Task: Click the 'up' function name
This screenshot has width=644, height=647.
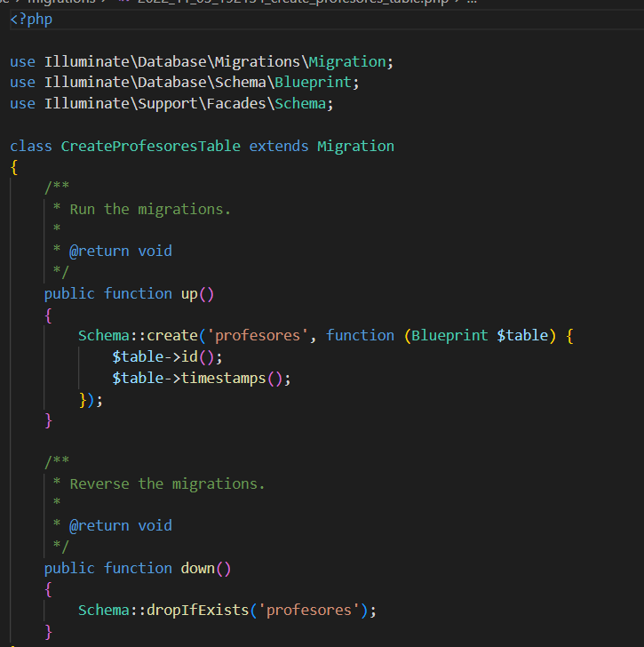Action: click(x=189, y=294)
